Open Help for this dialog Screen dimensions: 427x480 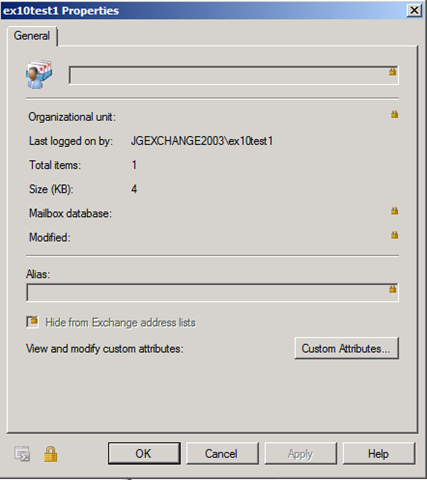tap(379, 453)
